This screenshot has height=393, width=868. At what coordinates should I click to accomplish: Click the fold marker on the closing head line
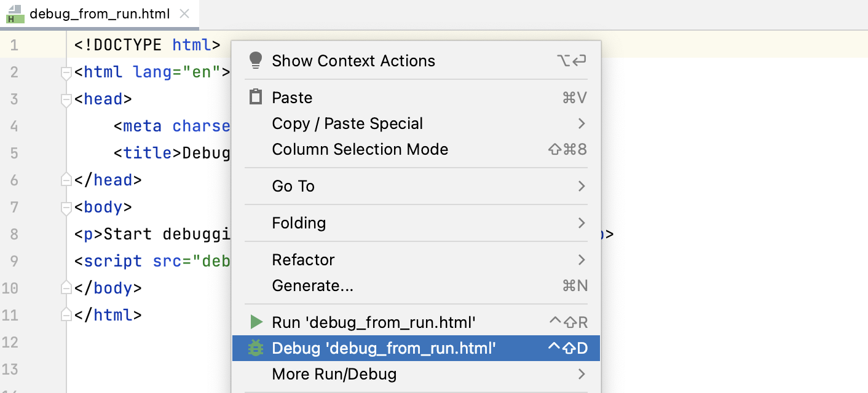tap(66, 179)
